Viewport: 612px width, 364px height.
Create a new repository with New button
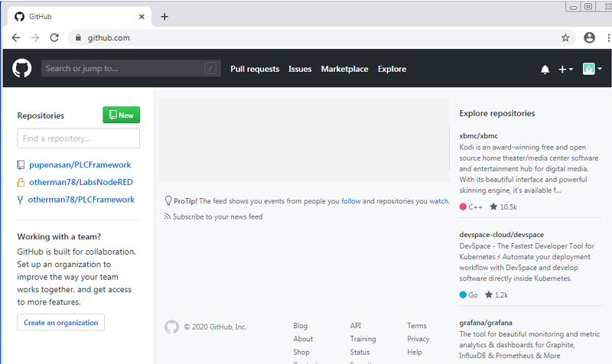tap(122, 115)
